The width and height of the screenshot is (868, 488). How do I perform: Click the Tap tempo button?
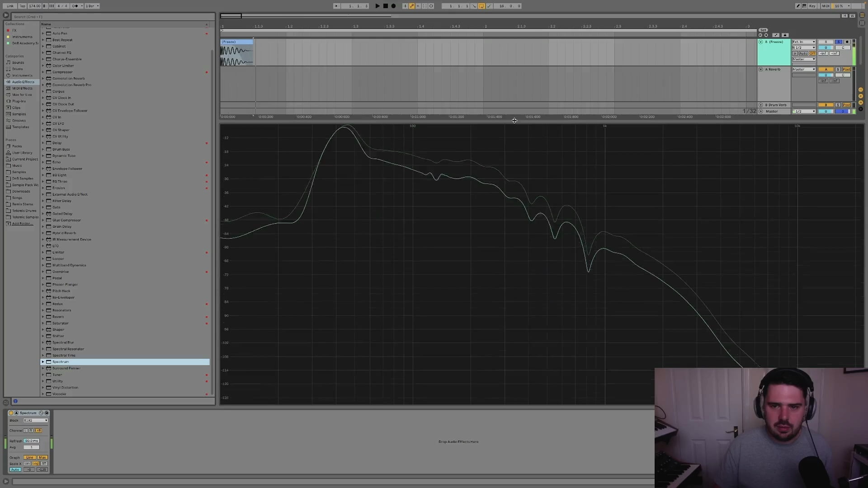click(22, 6)
